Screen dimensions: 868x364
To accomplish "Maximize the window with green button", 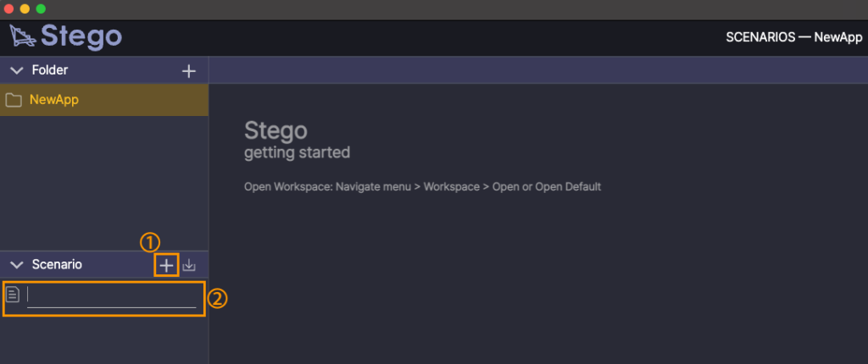I will 41,8.
